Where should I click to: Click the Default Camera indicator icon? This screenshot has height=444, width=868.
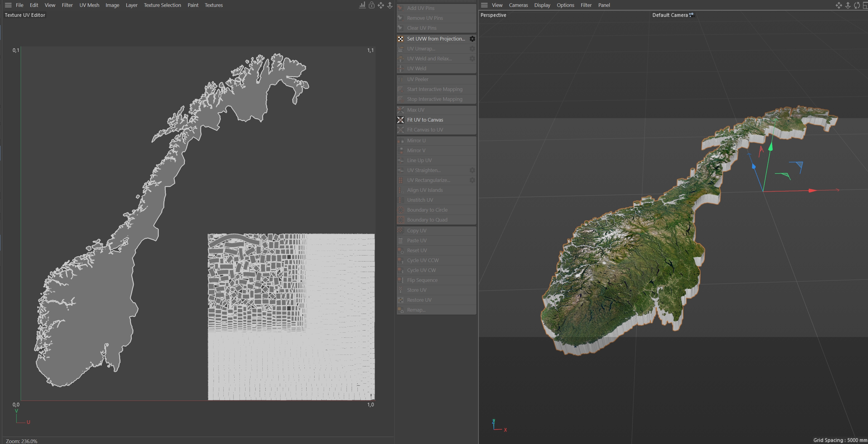click(x=692, y=15)
